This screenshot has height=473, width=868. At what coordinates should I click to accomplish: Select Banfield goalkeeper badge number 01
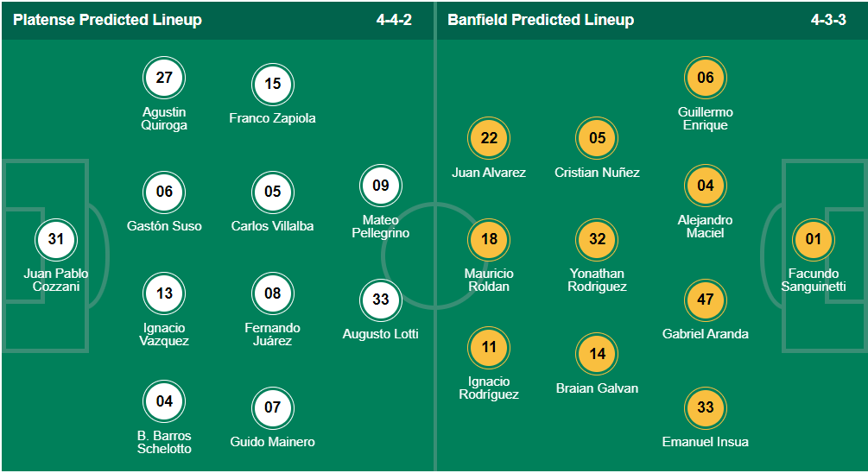click(814, 240)
